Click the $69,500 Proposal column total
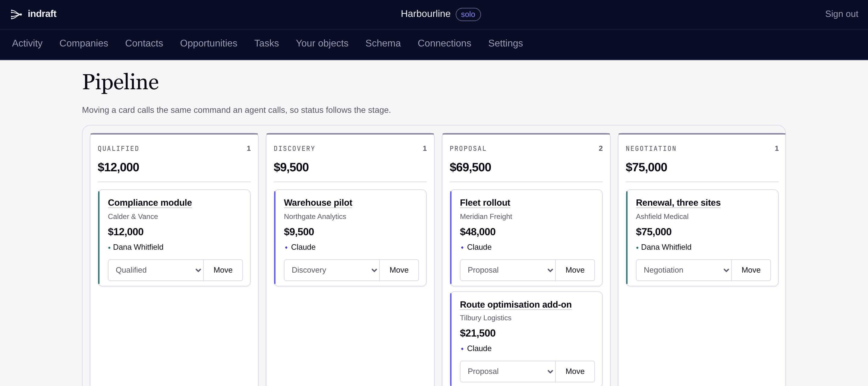This screenshot has width=868, height=386. coord(470,167)
